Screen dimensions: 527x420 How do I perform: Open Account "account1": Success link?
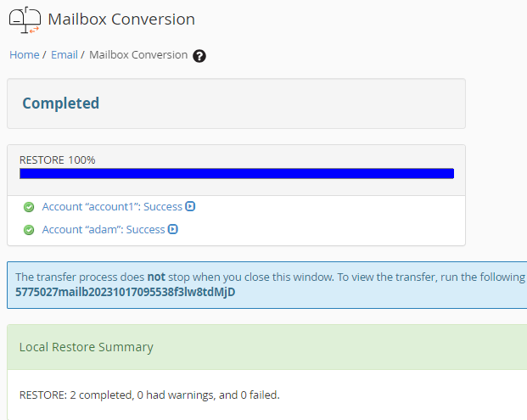[112, 207]
